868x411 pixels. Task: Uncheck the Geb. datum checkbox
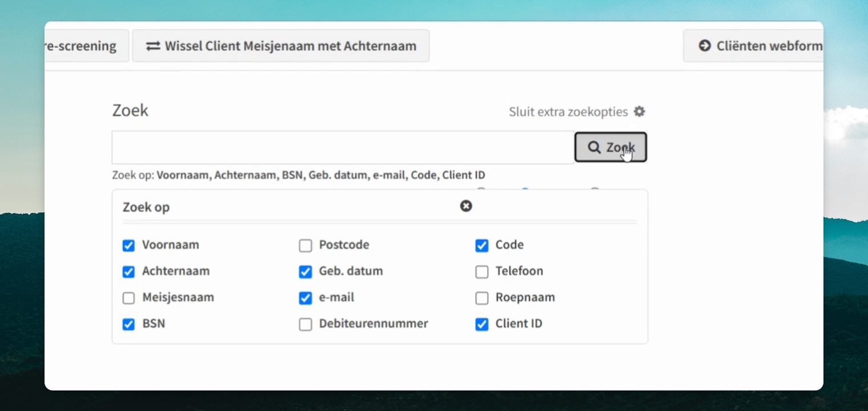(x=306, y=272)
